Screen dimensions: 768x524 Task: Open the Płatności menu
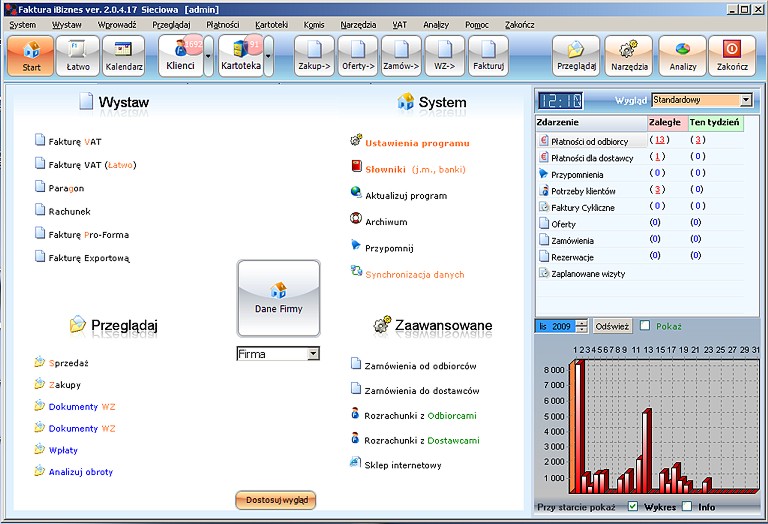coord(222,23)
